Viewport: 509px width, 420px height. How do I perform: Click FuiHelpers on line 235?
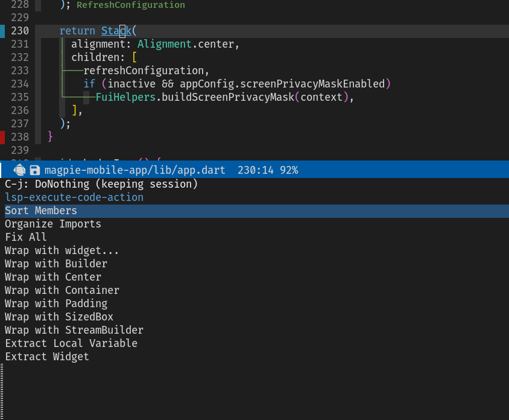pyautogui.click(x=125, y=97)
